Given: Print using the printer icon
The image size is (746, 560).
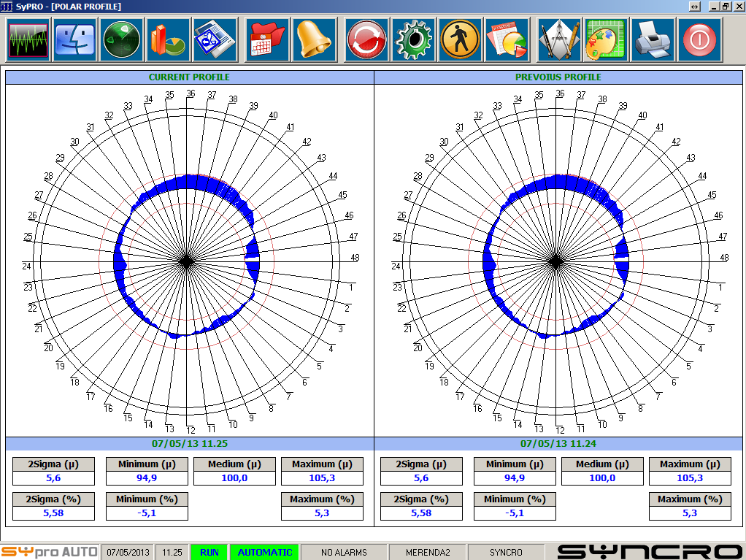Looking at the screenshot, I should pos(653,39).
